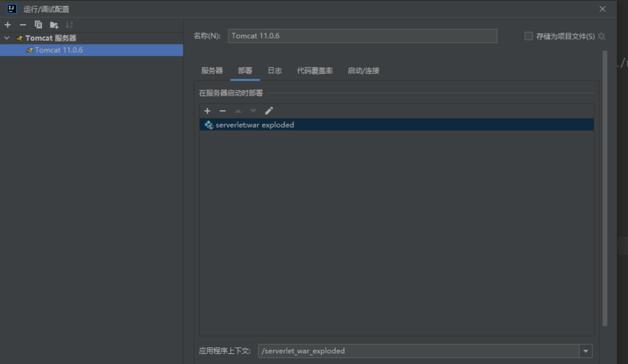The image size is (628, 364).
Task: Remove the selected run configuration
Action: [23, 25]
